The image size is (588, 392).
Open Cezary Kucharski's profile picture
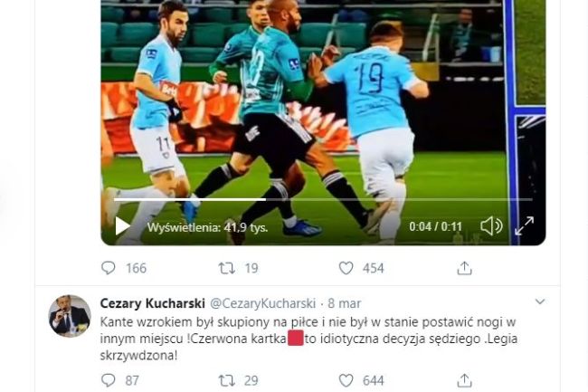70,316
